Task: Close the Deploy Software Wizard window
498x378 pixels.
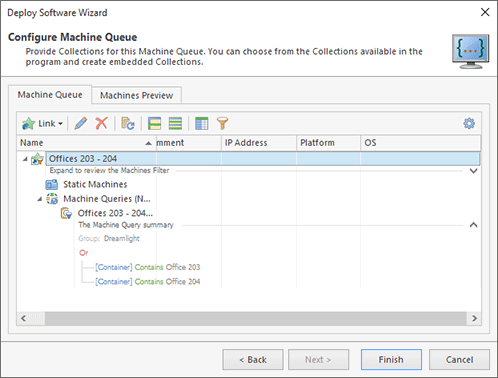Action: click(485, 12)
